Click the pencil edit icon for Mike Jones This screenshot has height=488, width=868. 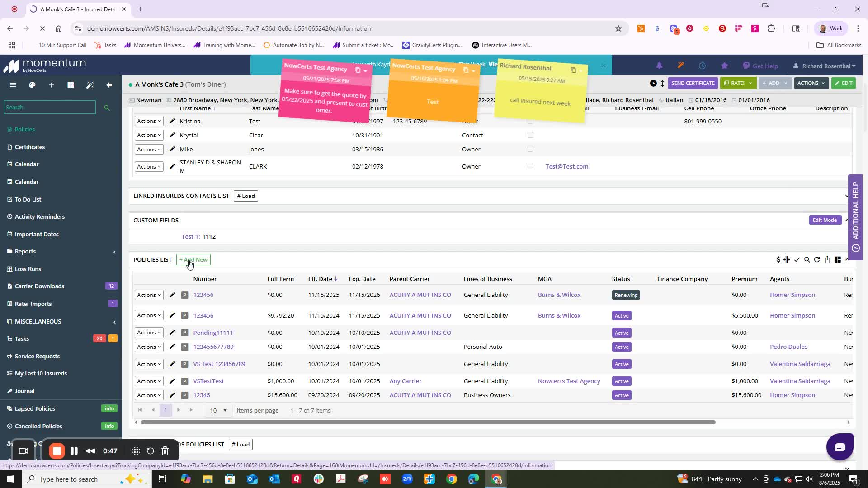(172, 149)
